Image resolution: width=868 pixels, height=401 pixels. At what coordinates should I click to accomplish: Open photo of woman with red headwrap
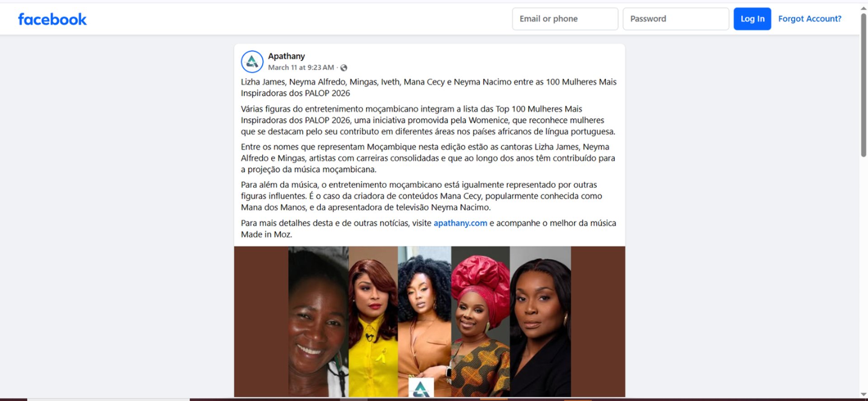pos(481,322)
